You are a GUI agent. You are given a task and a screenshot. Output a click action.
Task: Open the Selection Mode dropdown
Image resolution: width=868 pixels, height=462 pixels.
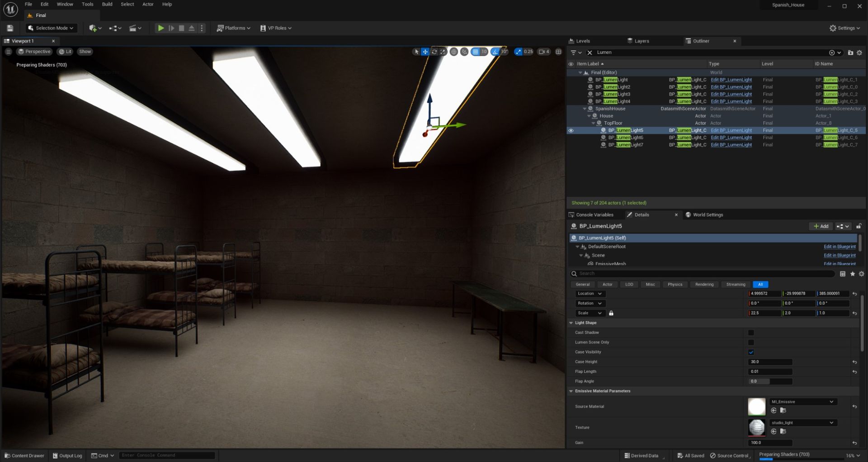tap(51, 28)
